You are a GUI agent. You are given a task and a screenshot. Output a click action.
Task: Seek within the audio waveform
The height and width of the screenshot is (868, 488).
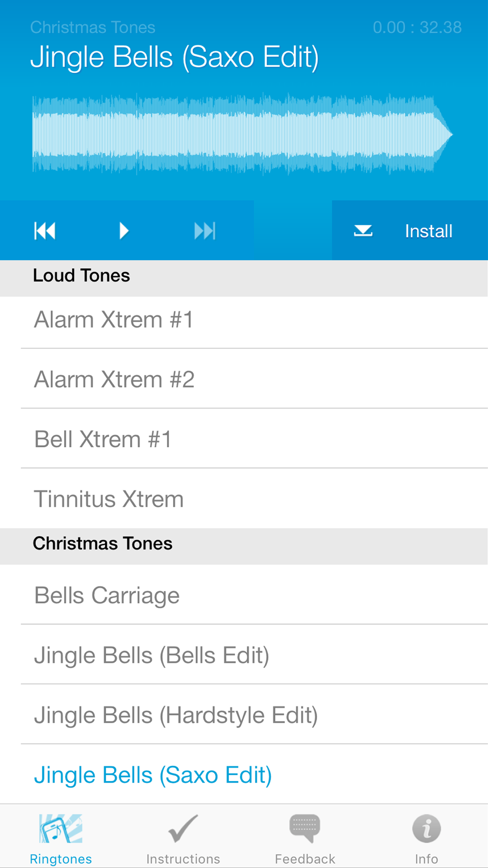(x=242, y=134)
